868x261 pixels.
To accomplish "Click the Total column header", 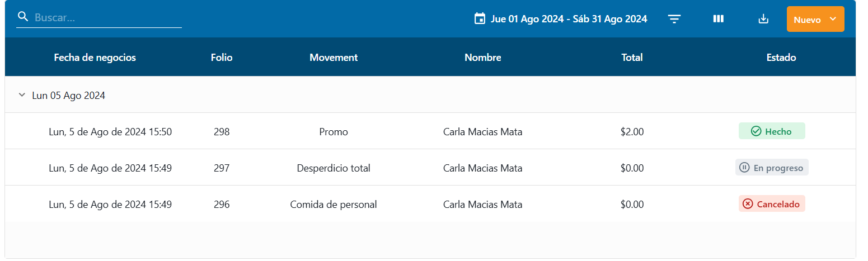I will point(632,57).
